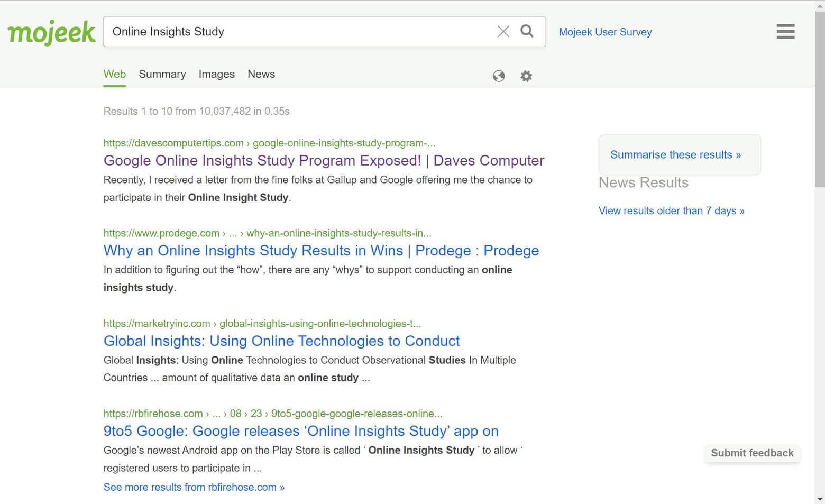Open the hamburger menu icon
This screenshot has width=825, height=504.
[x=785, y=32]
